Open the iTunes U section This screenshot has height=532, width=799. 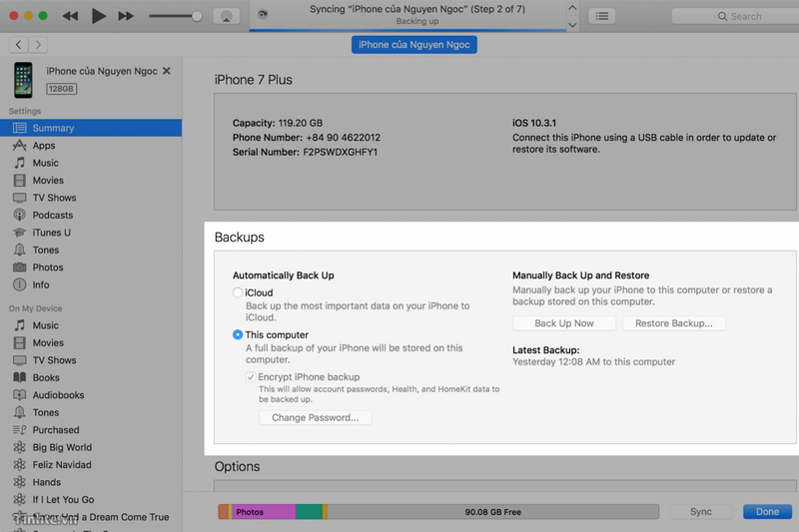pyautogui.click(x=91, y=233)
